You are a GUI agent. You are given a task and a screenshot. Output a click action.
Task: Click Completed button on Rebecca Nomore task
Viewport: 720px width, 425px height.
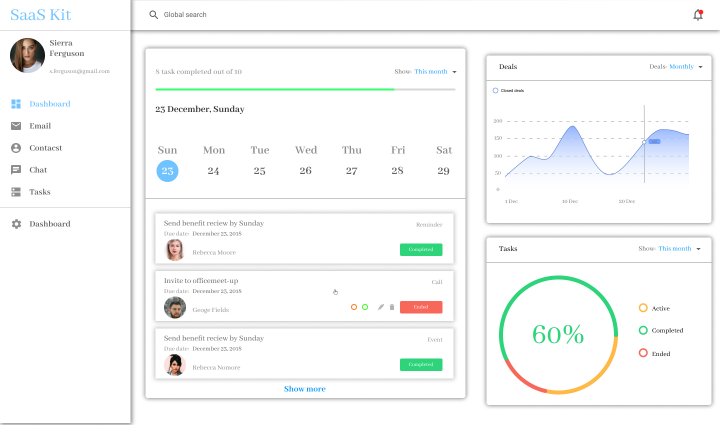[x=421, y=364]
